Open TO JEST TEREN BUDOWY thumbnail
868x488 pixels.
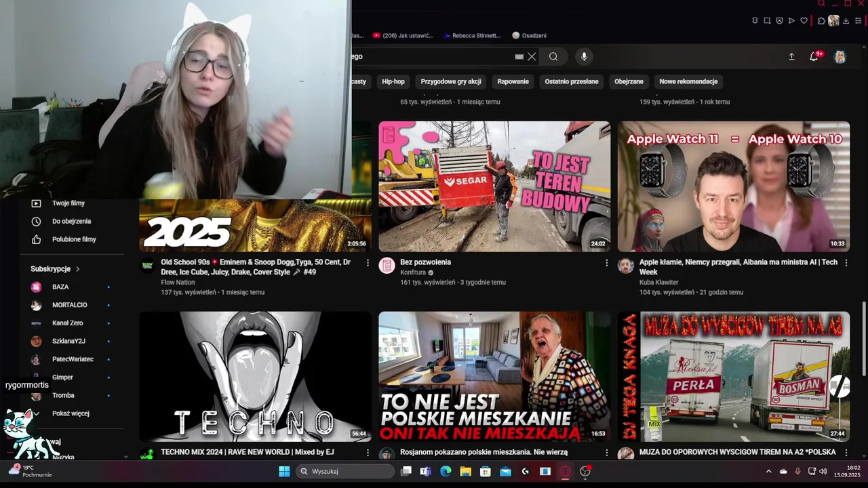coord(494,186)
